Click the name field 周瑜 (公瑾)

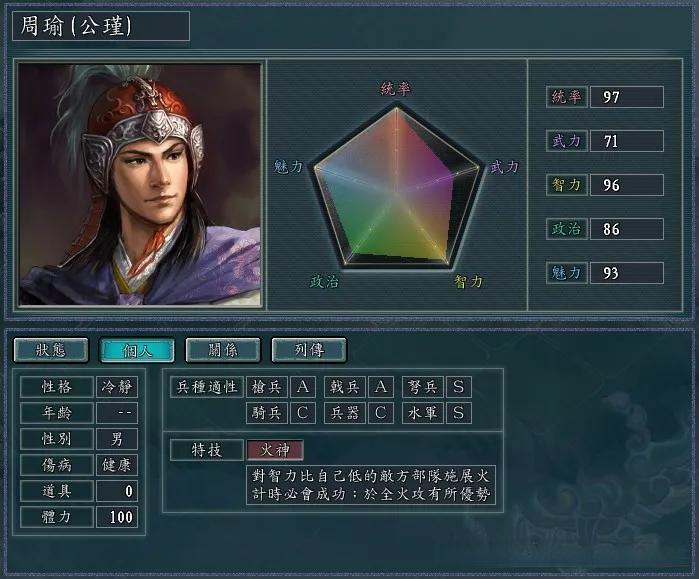point(101,26)
